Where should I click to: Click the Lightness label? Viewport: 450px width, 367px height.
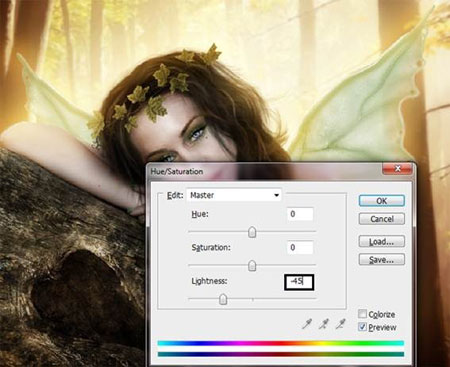[x=209, y=281]
